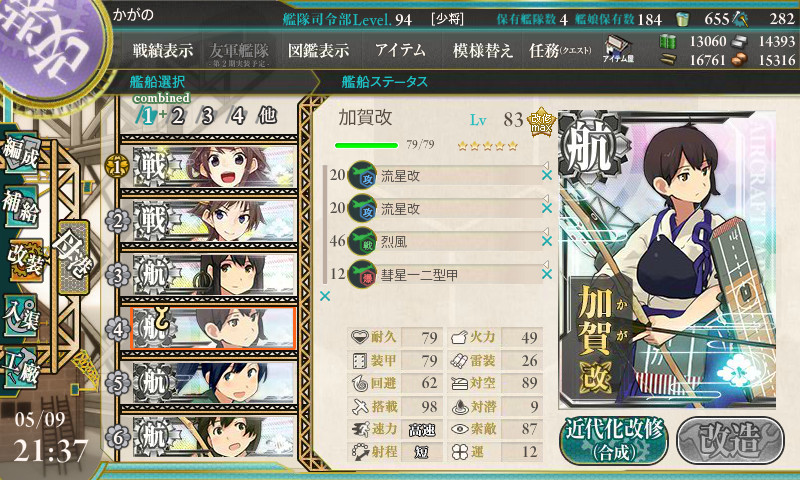Select the first battleship in slot 1
Image resolution: width=800 pixels, height=480 pixels.
(x=214, y=167)
